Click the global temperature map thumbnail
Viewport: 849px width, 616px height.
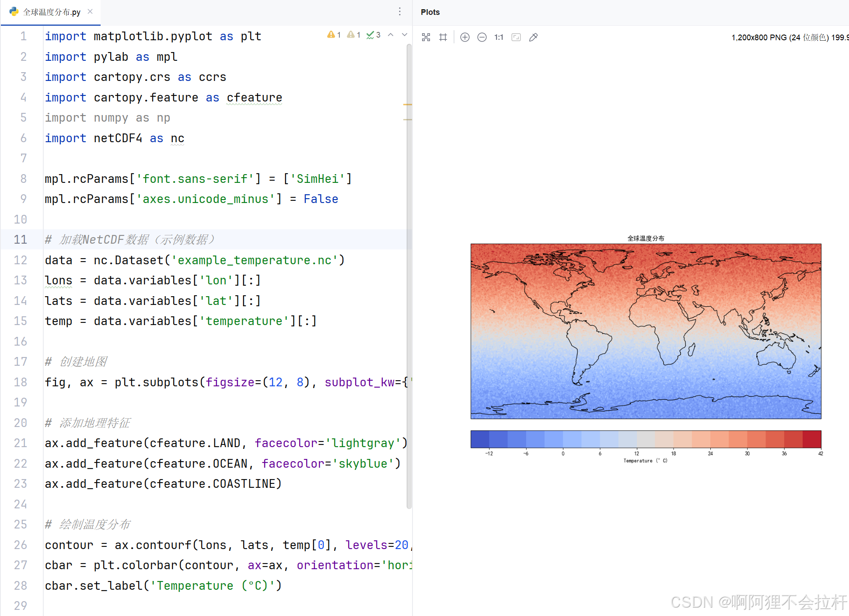646,331
